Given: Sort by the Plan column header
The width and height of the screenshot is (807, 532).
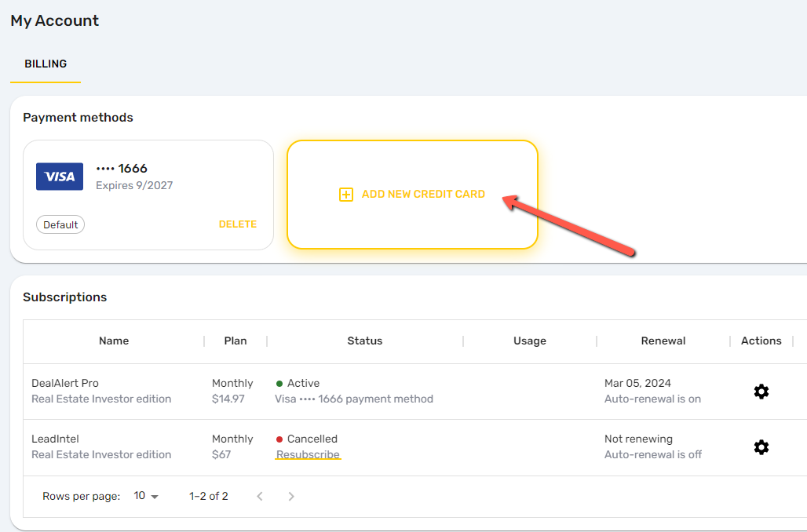Looking at the screenshot, I should (x=236, y=341).
